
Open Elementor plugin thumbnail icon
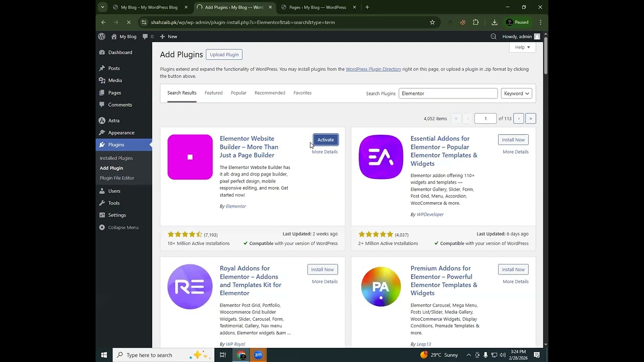click(x=190, y=157)
